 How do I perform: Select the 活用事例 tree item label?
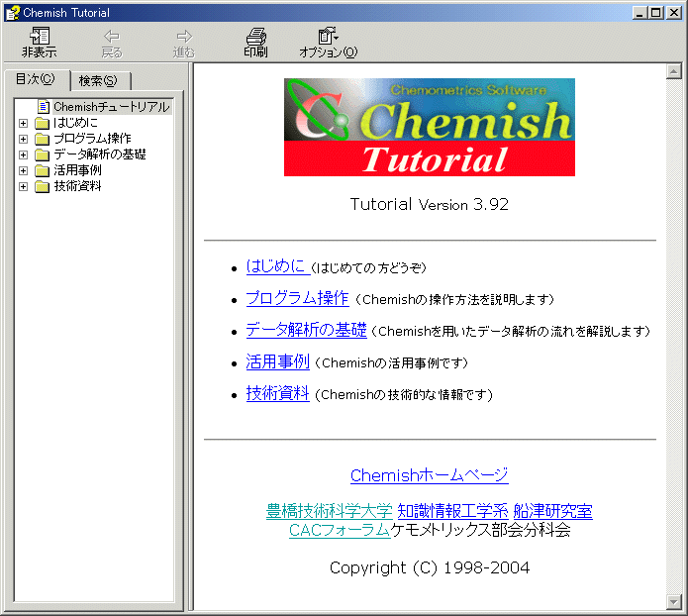coord(77,170)
